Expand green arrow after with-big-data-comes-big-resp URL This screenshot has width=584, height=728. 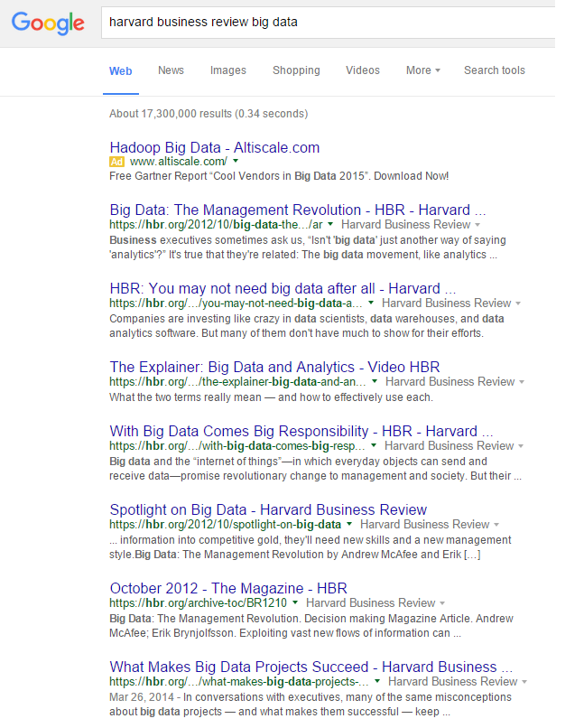(374, 445)
